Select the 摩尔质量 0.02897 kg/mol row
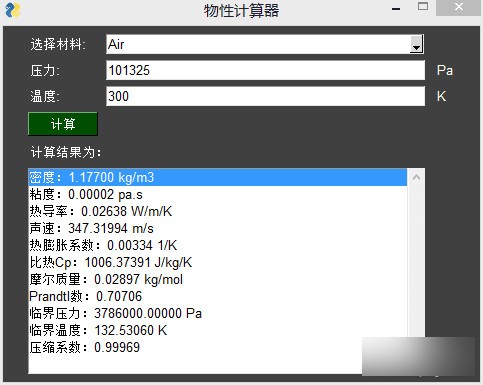483x385 pixels. click(218, 279)
